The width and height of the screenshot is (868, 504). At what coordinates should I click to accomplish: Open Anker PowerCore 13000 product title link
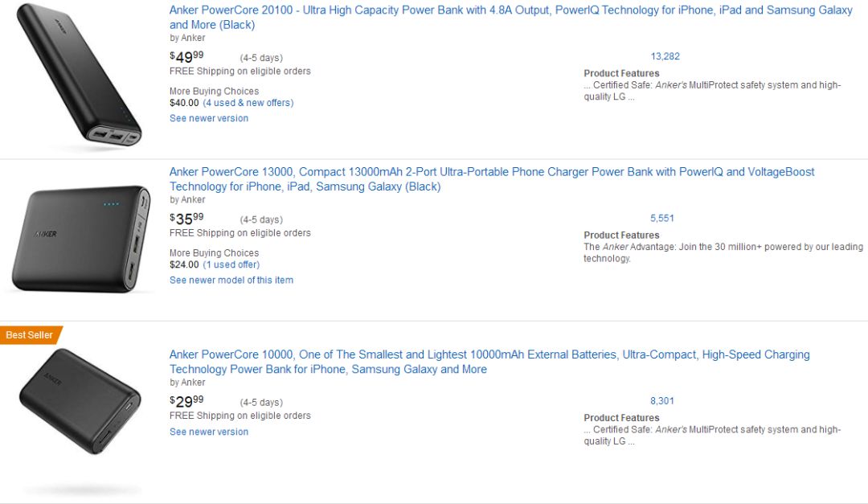coord(491,172)
